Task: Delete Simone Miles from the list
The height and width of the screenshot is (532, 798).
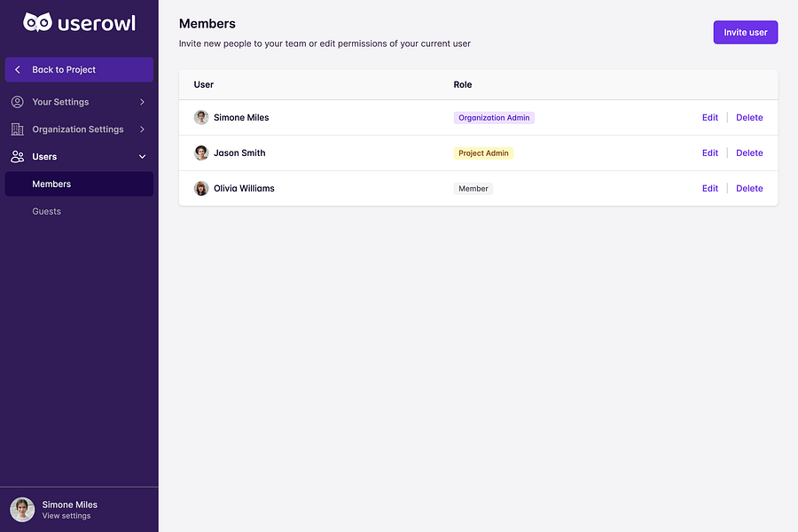Action: pyautogui.click(x=749, y=118)
